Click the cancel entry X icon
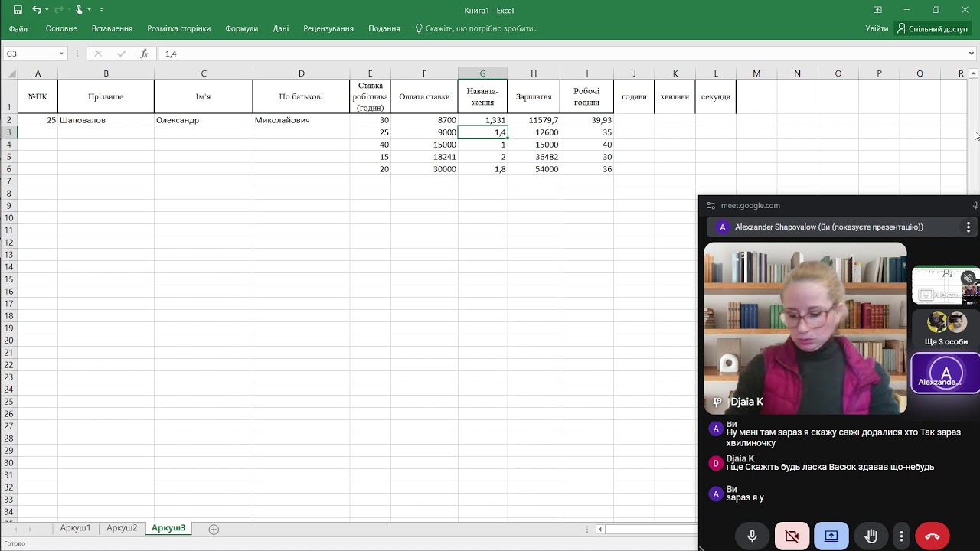Screen dimensions: 980x551 [x=98, y=54]
